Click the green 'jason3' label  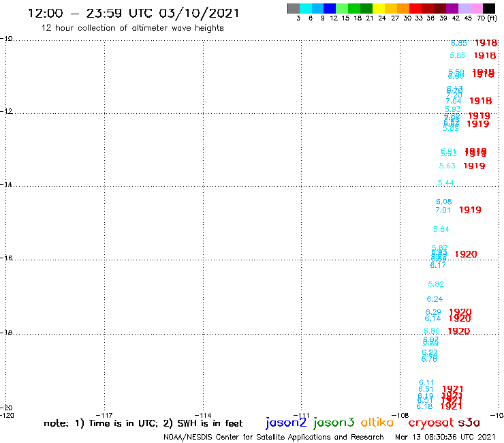click(333, 423)
